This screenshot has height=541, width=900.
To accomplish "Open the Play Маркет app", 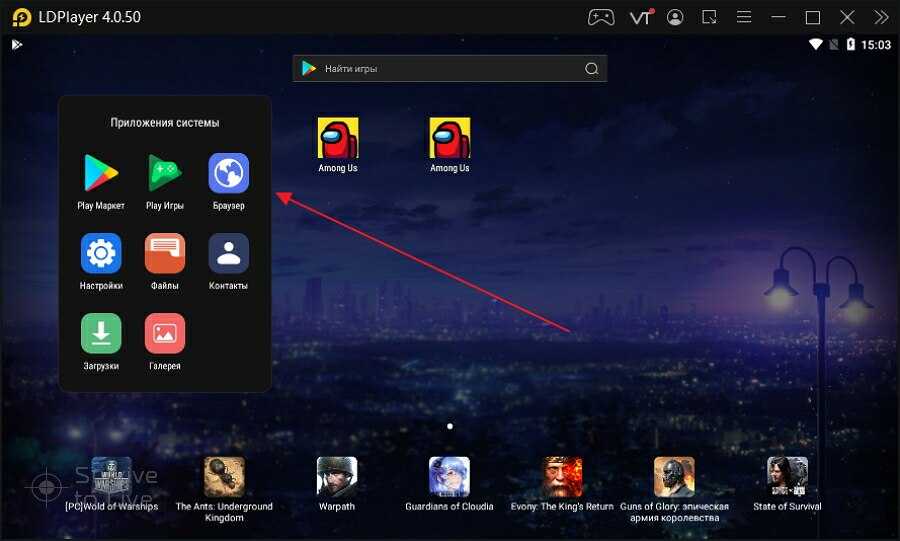I will [x=101, y=173].
